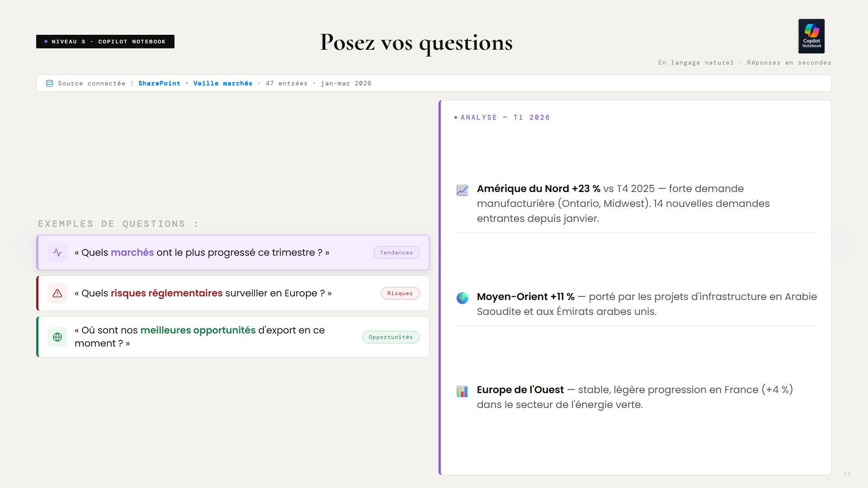Toggle the Opportunités badge
The image size is (868, 488).
[x=391, y=337]
